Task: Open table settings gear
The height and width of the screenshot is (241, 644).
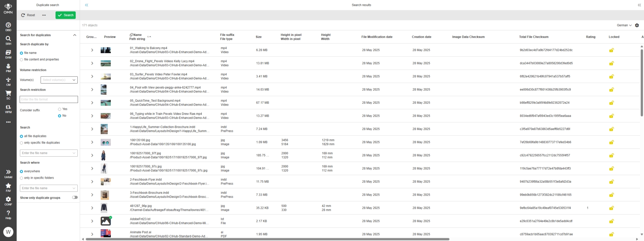Action: [x=637, y=25]
